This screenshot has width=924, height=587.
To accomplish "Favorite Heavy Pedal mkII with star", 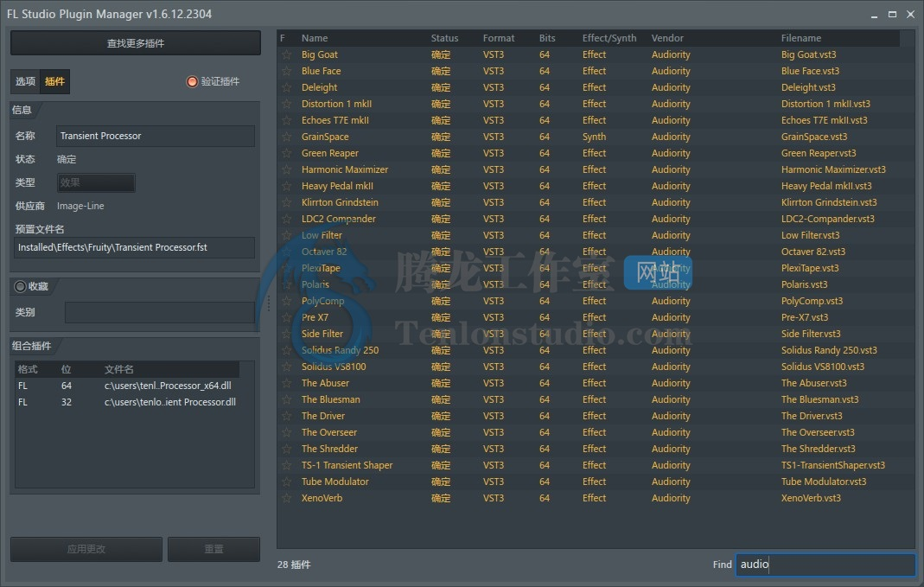I will (286, 186).
